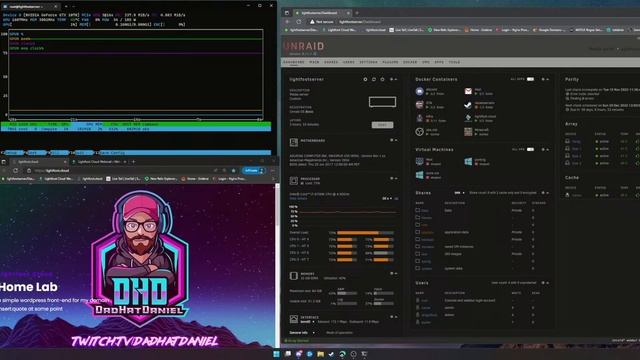Reload the lightfoot.cloud page in left browser
The height and width of the screenshot is (360, 640).
click(x=16, y=171)
